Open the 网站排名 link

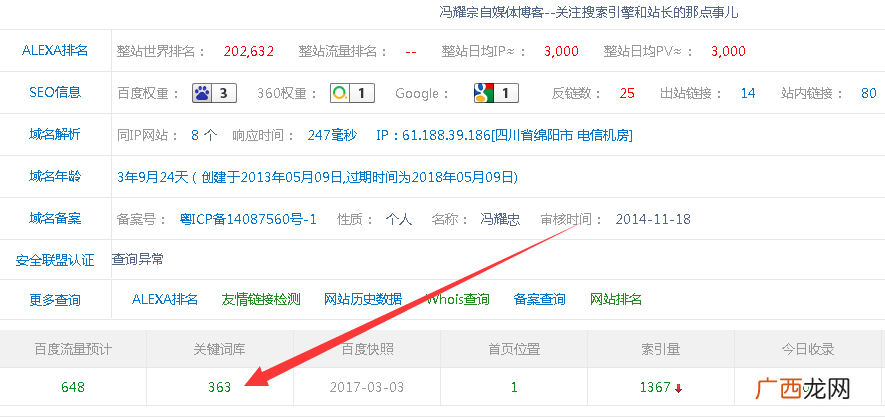pos(616,299)
